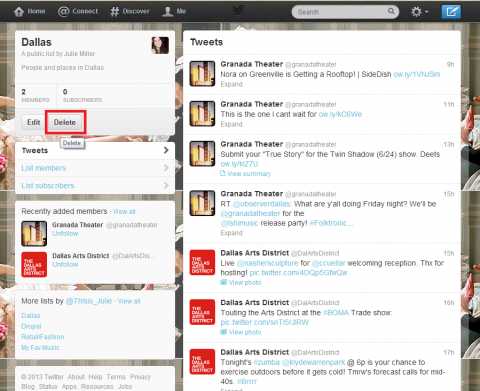480x391 pixels.
Task: Expand the 'This is the one' tweet
Action: click(x=231, y=124)
